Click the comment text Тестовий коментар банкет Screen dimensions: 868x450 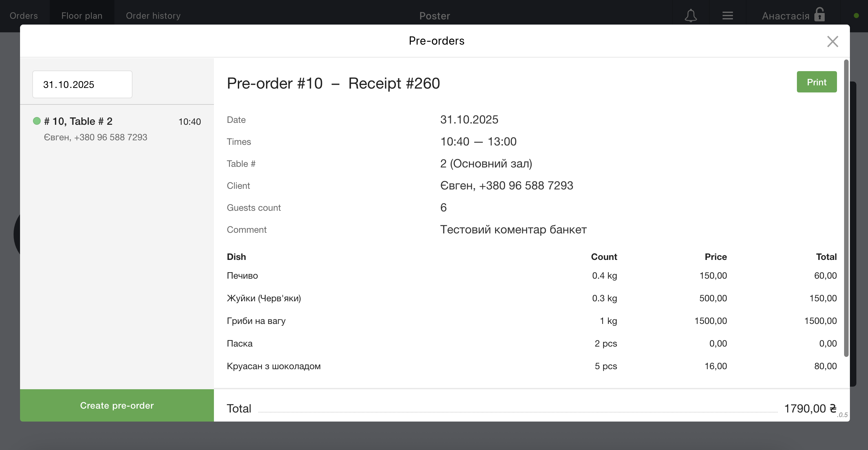click(513, 230)
